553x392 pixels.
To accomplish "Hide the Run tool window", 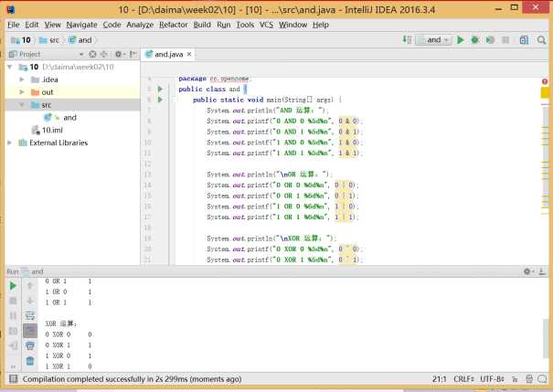I will (542, 271).
